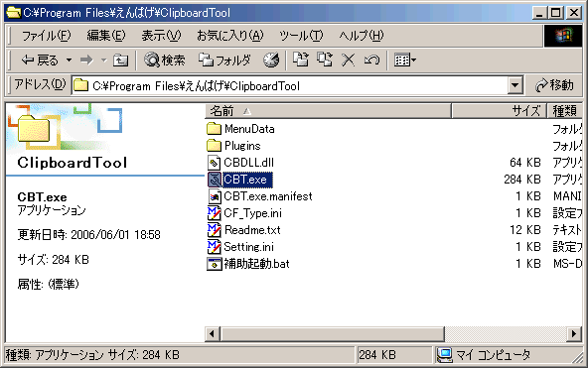Open the 編集(E) menu

[x=106, y=36]
